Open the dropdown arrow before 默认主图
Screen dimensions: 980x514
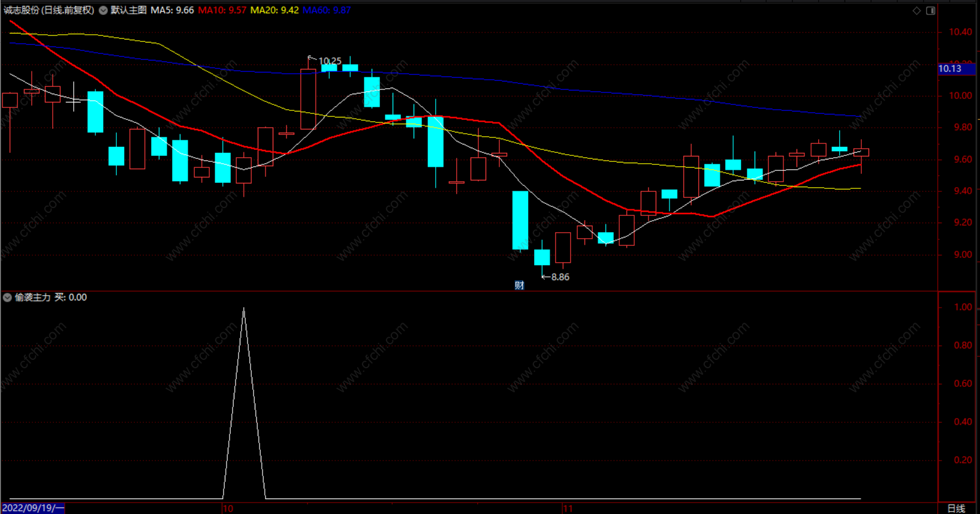point(103,10)
